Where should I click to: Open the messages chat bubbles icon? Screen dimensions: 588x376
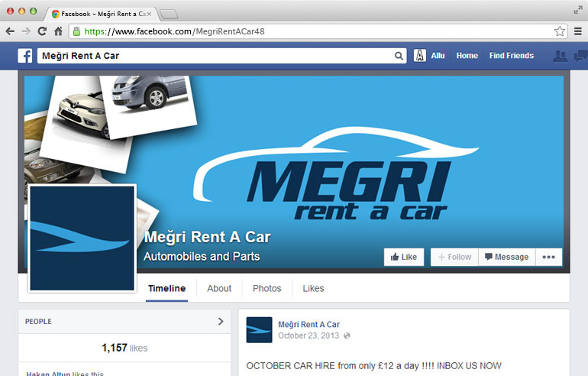pos(581,56)
